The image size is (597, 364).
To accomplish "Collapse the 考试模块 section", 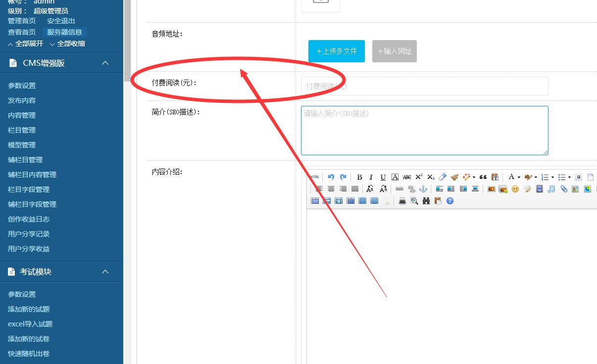I will pyautogui.click(x=105, y=272).
